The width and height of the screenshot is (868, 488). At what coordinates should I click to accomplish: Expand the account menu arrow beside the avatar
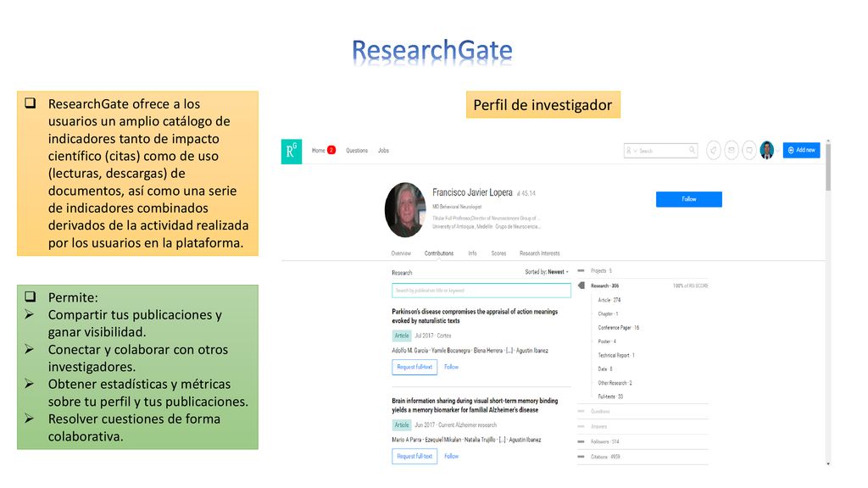[777, 151]
